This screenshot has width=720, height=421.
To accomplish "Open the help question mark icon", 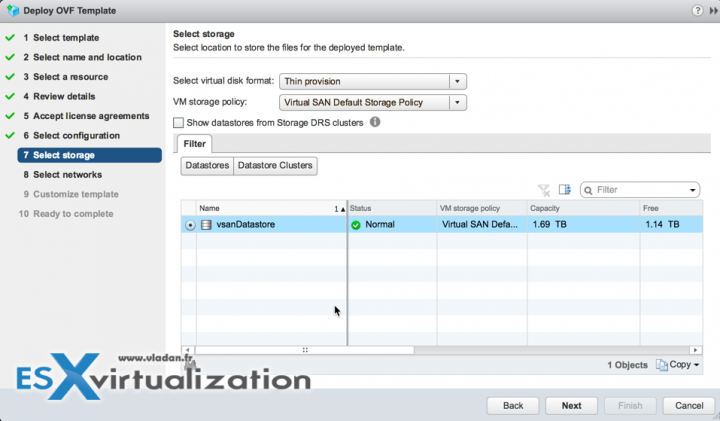I will (x=697, y=10).
